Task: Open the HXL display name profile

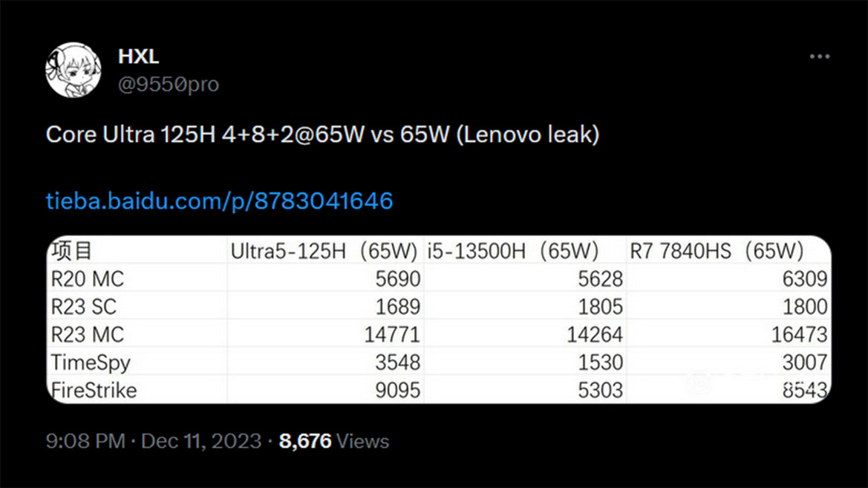Action: coord(138,56)
